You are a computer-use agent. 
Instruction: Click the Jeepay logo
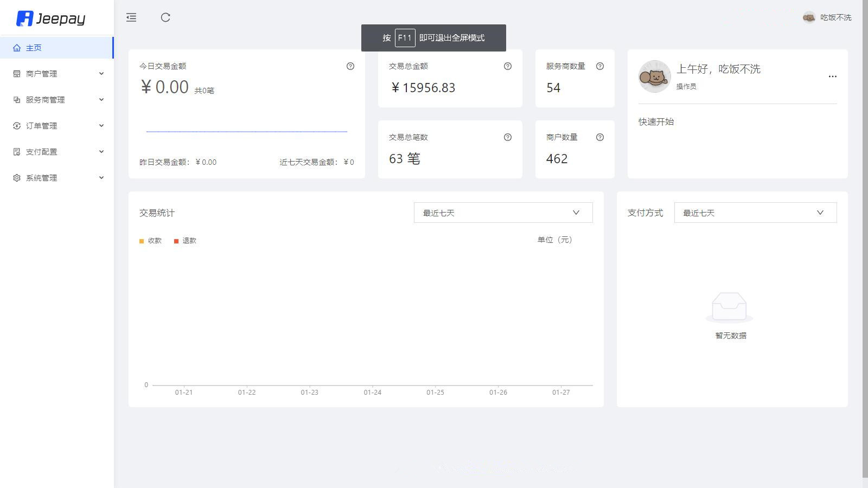pos(51,18)
